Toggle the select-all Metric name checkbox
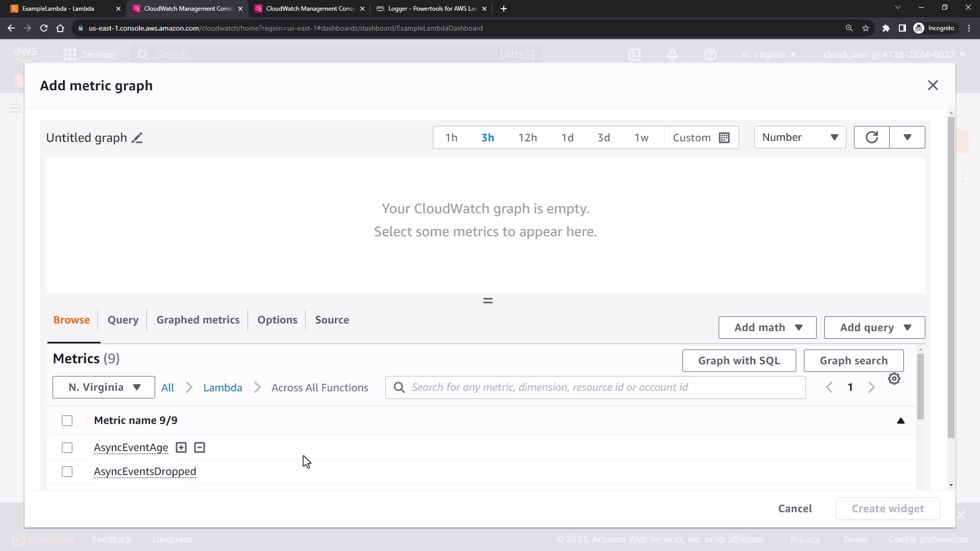This screenshot has height=551, width=980. click(67, 420)
